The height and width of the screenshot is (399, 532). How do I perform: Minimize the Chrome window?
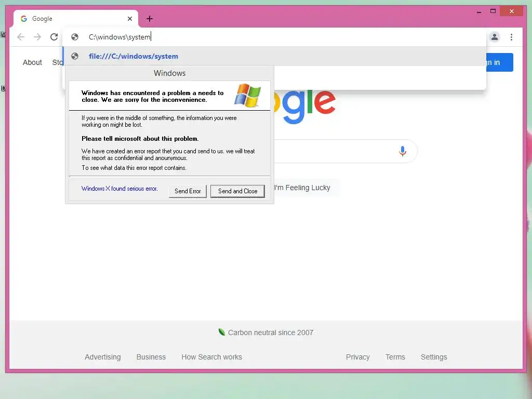pyautogui.click(x=478, y=12)
